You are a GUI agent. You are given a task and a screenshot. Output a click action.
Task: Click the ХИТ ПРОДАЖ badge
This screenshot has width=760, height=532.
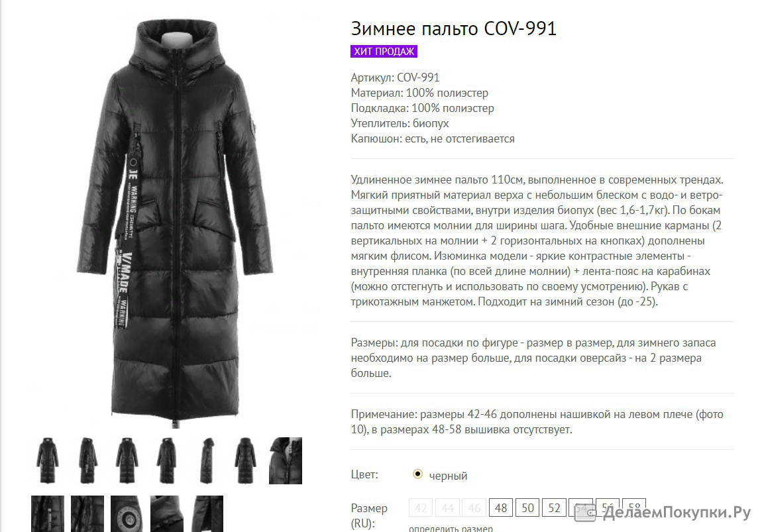384,52
